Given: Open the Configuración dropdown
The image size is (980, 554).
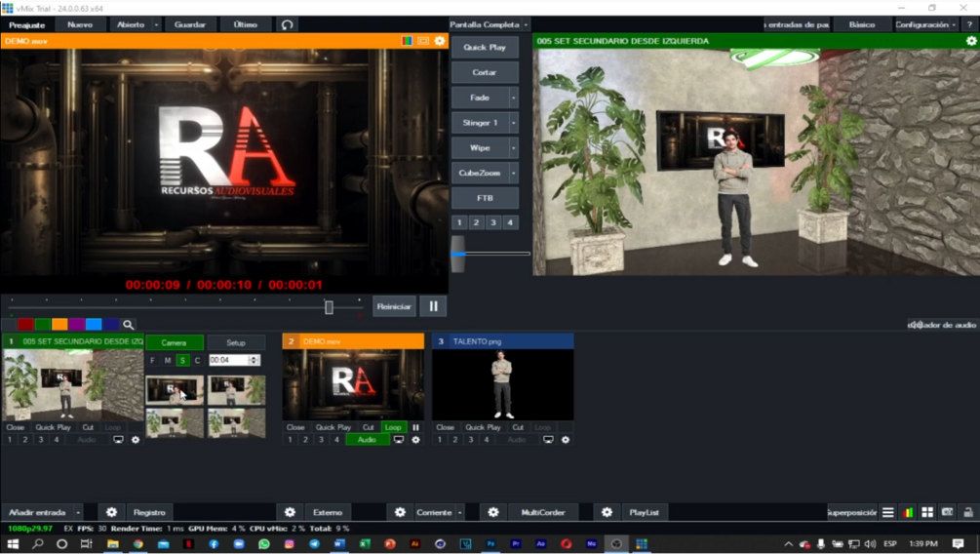Looking at the screenshot, I should click(x=926, y=25).
